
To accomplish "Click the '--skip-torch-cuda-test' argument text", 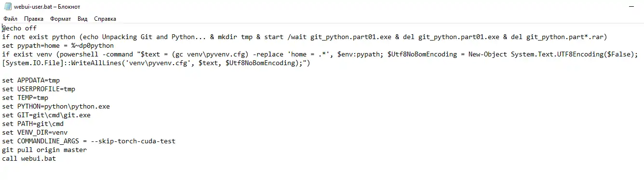I will pyautogui.click(x=133, y=141).
